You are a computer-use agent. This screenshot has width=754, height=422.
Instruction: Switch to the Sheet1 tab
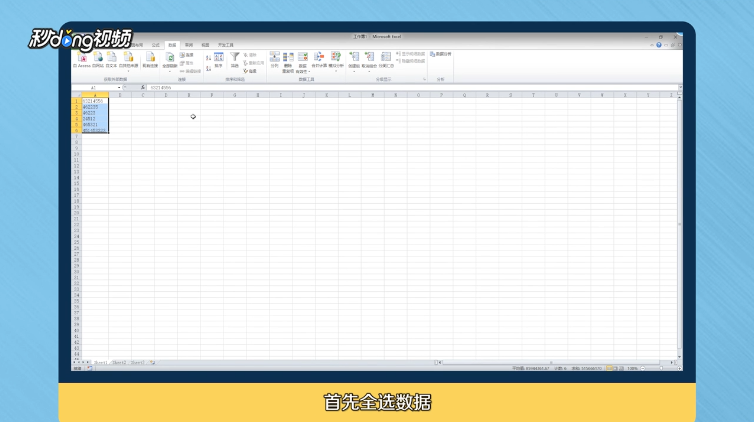[100, 363]
